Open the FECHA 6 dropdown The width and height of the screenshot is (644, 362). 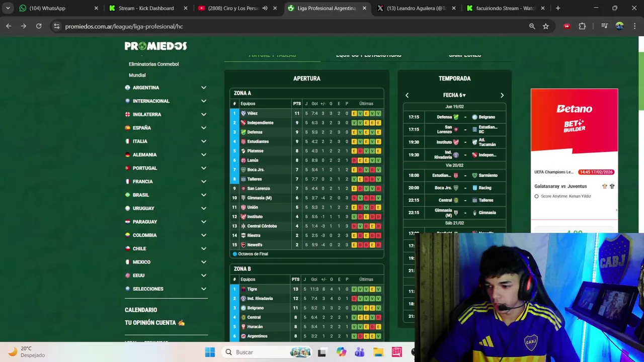pyautogui.click(x=454, y=95)
